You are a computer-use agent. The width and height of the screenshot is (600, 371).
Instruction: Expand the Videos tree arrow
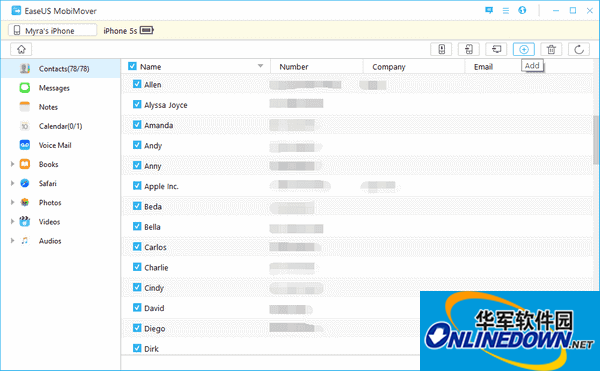(12, 221)
